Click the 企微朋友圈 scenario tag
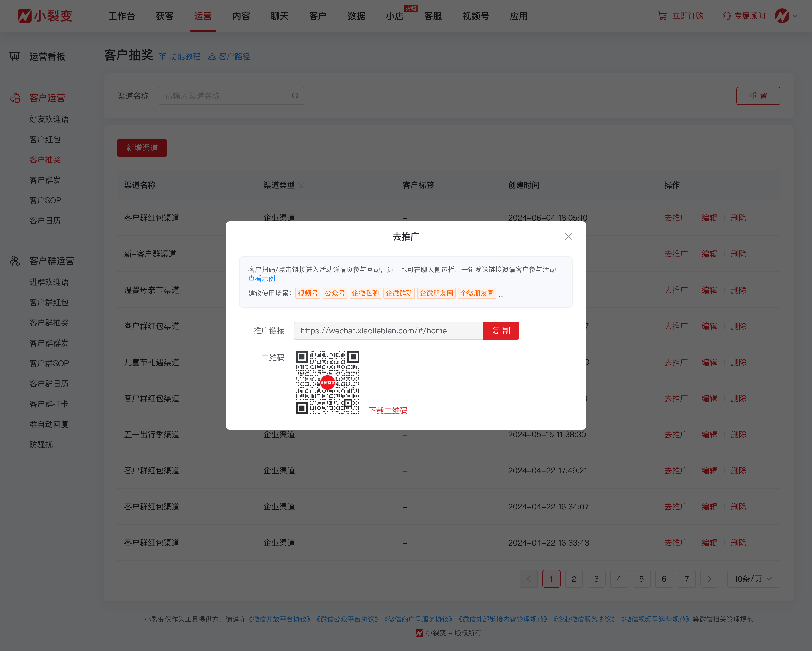This screenshot has height=651, width=812. 436,293
